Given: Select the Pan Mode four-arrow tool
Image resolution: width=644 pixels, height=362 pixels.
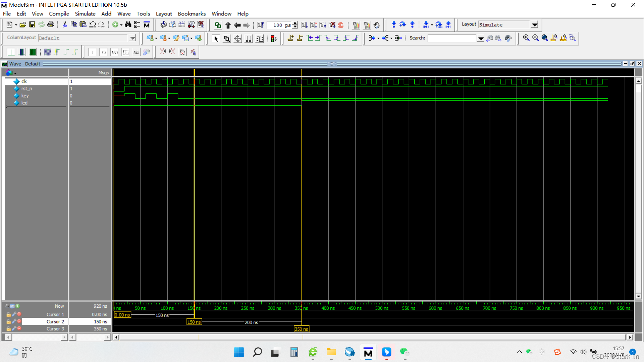Looking at the screenshot, I should [x=238, y=39].
